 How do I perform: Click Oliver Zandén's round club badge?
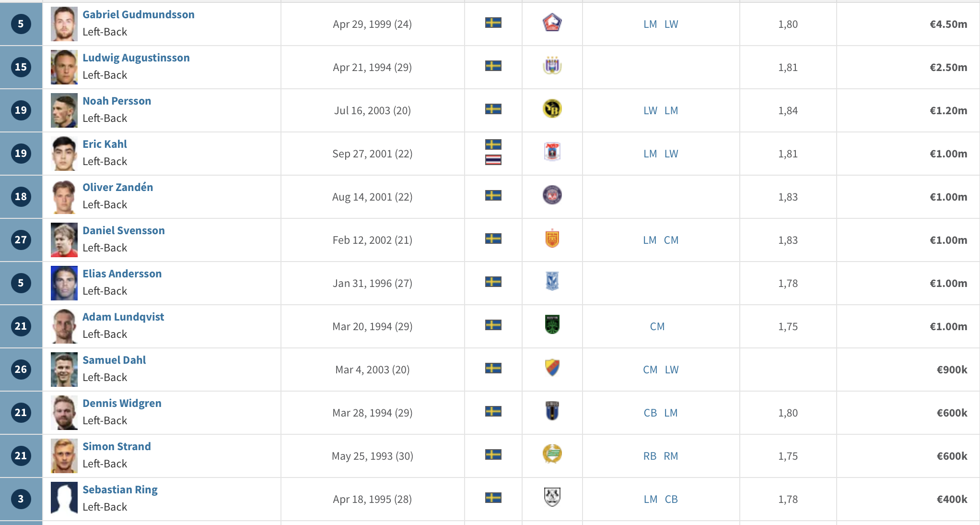(x=552, y=196)
